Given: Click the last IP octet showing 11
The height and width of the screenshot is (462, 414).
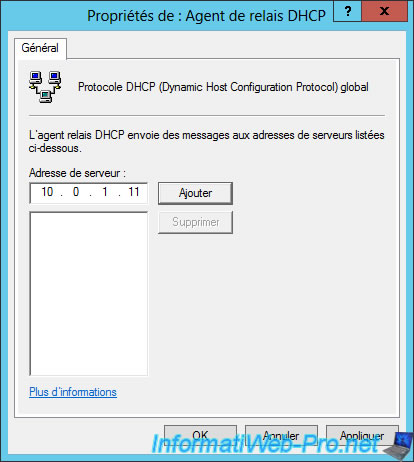Looking at the screenshot, I should click(x=134, y=192).
